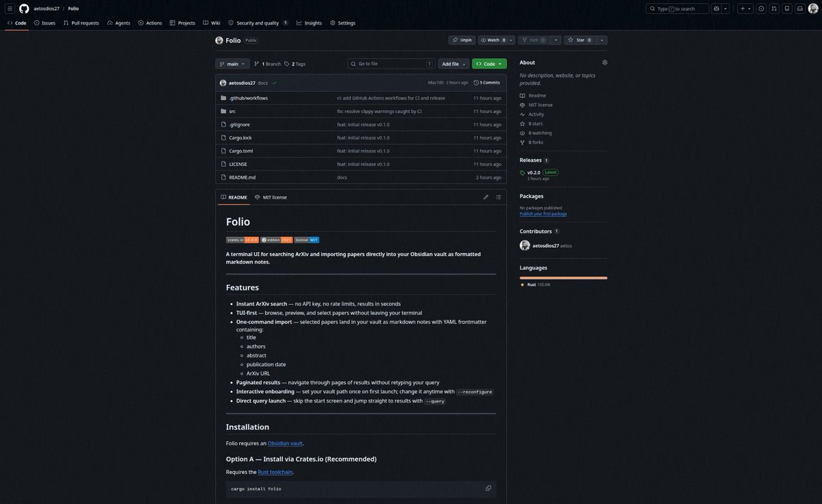
Task: Expand the Fork options dropdown arrow
Action: tap(556, 40)
